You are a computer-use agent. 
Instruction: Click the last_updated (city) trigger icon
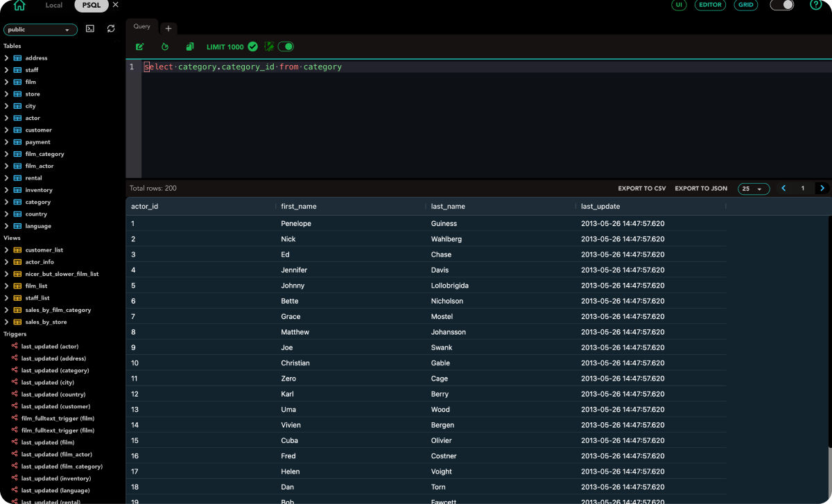[15, 382]
